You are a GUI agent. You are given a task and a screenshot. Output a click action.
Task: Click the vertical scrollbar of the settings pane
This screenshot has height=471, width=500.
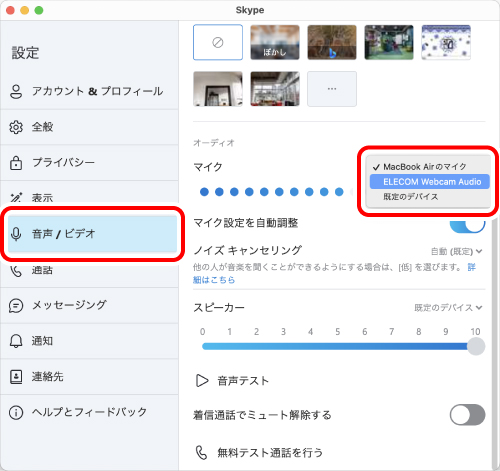495,343
